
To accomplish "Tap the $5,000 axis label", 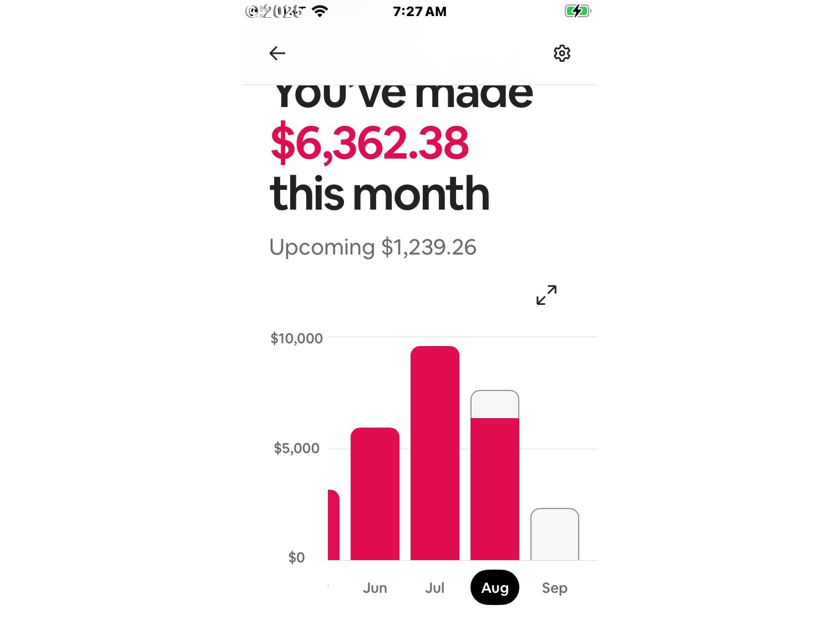I will (296, 448).
